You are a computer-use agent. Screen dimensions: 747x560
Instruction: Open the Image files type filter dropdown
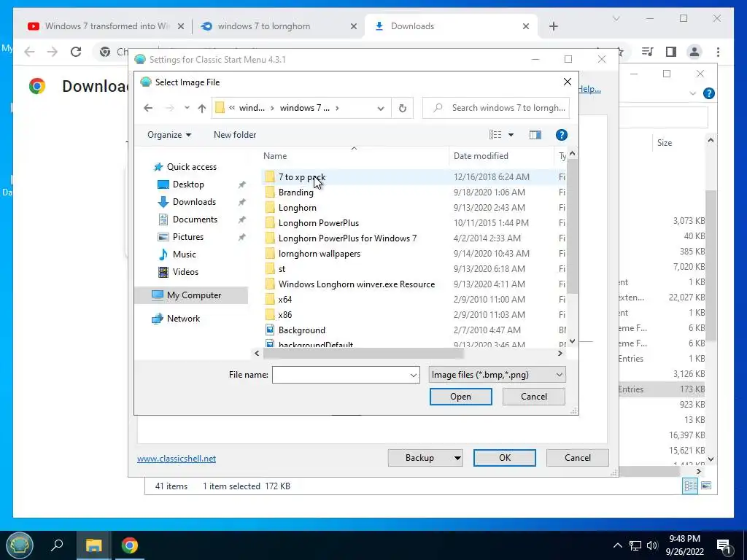[497, 375]
